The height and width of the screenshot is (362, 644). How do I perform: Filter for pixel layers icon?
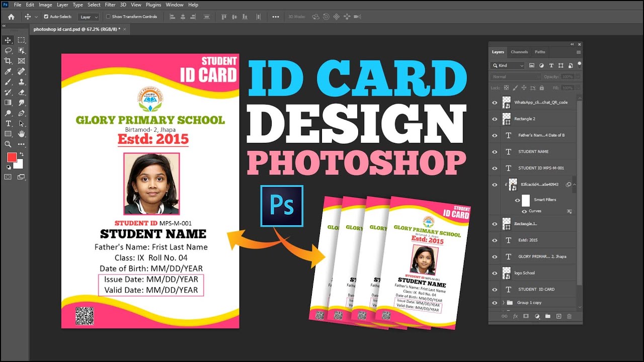coord(532,65)
